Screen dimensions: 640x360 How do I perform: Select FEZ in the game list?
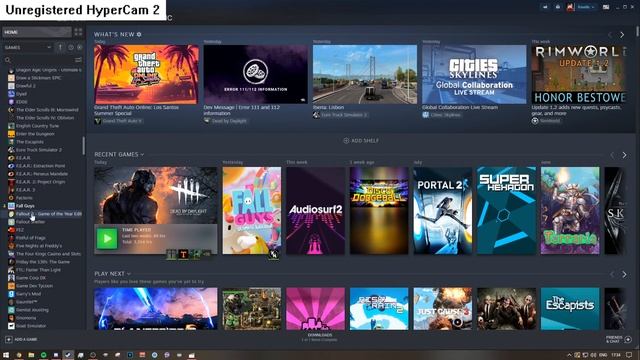(20, 230)
